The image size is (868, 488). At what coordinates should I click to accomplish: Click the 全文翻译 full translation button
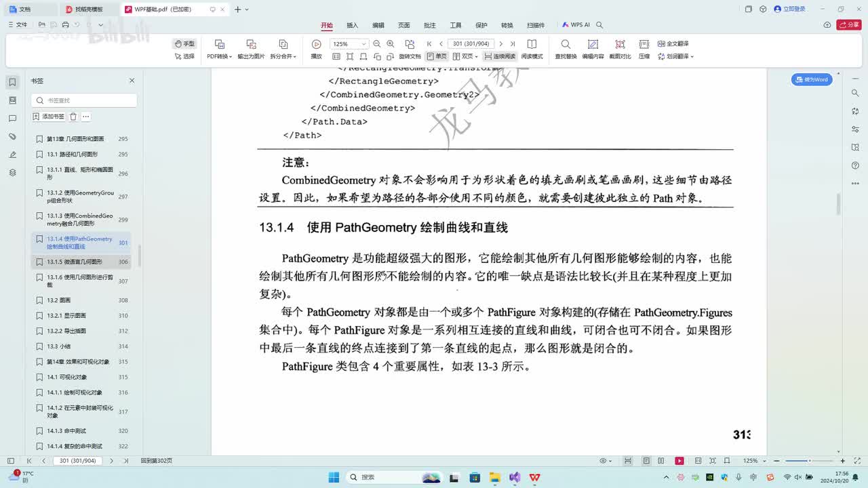coord(672,43)
